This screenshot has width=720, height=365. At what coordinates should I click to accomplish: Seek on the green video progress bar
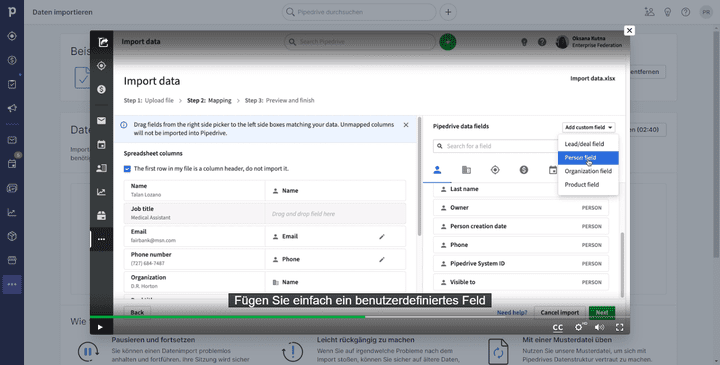[x=360, y=317]
